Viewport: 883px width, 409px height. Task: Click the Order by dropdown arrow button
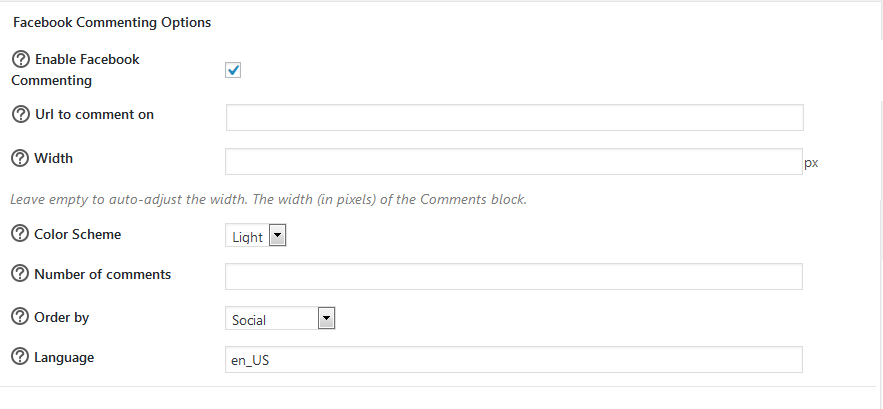(x=326, y=319)
